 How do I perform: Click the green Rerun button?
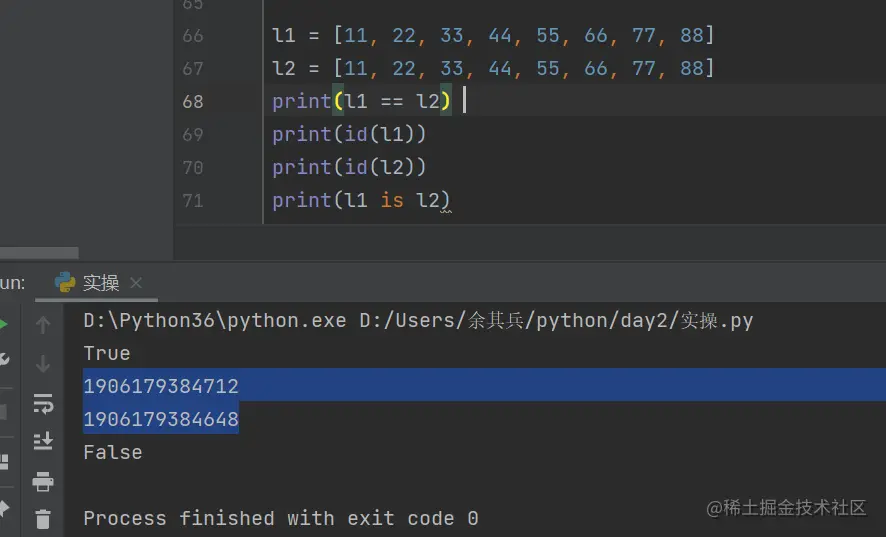coord(3,324)
